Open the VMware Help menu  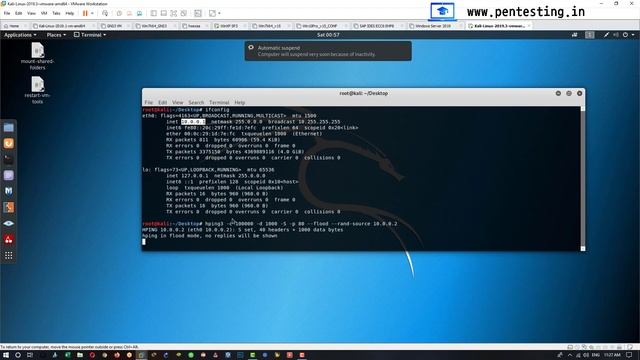click(x=70, y=13)
